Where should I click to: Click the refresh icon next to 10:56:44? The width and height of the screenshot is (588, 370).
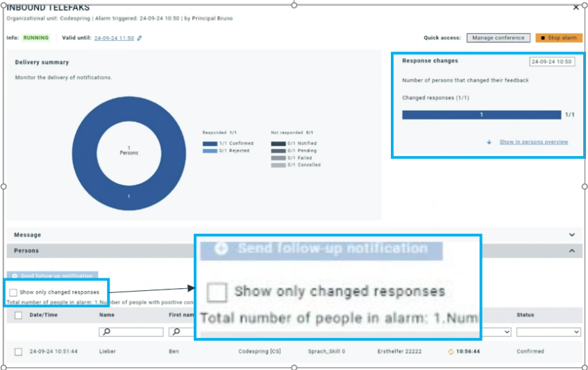tap(451, 352)
